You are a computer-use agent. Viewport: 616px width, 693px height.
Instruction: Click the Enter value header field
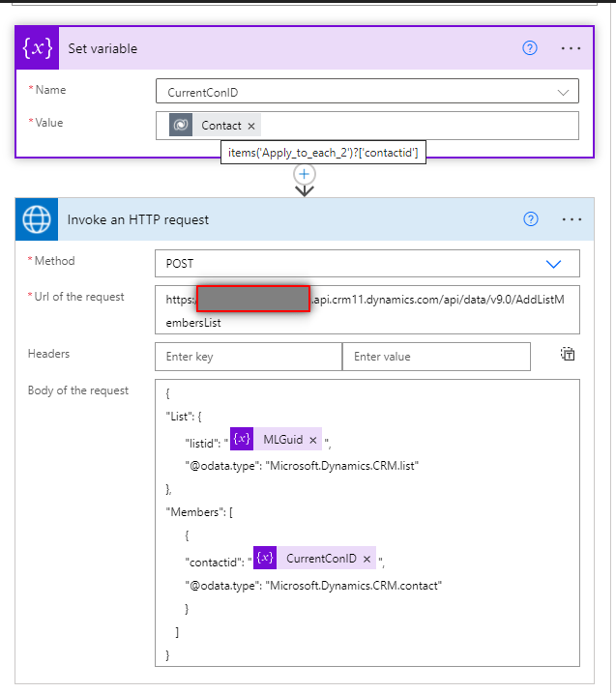(436, 357)
